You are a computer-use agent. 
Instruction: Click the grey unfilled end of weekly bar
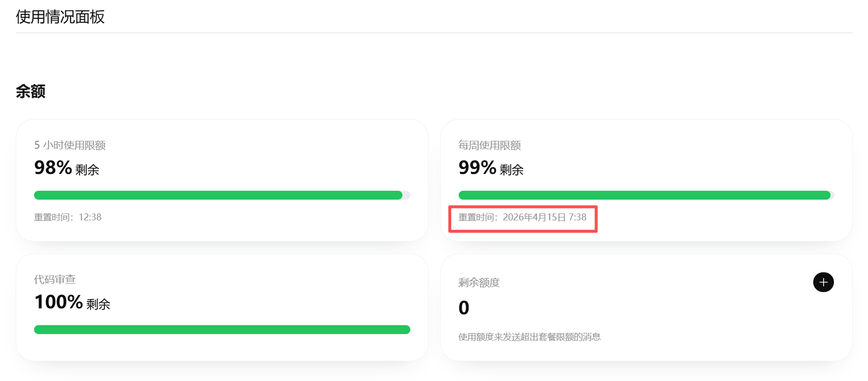coord(832,195)
